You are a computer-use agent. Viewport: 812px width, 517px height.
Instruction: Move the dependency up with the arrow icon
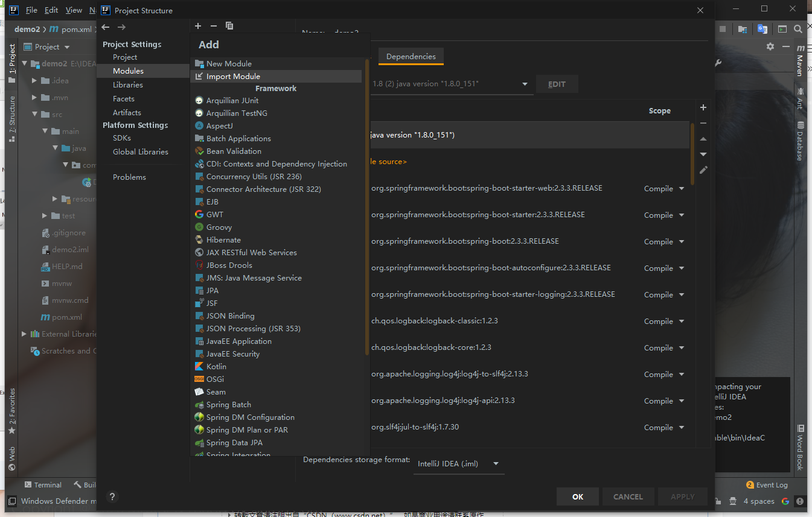703,139
